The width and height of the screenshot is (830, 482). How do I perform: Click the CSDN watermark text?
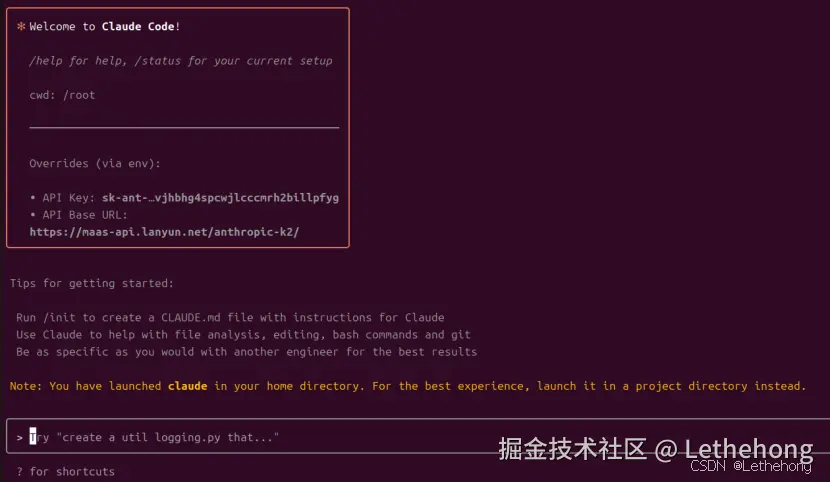707,466
